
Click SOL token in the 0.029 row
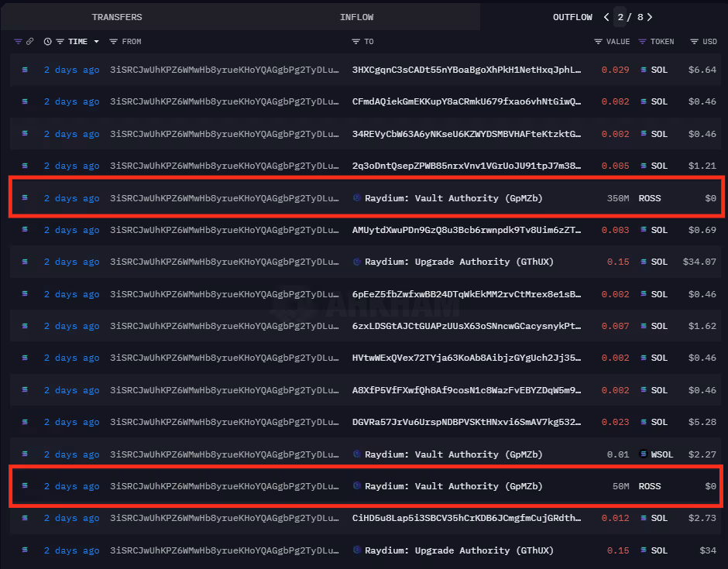[x=654, y=70]
